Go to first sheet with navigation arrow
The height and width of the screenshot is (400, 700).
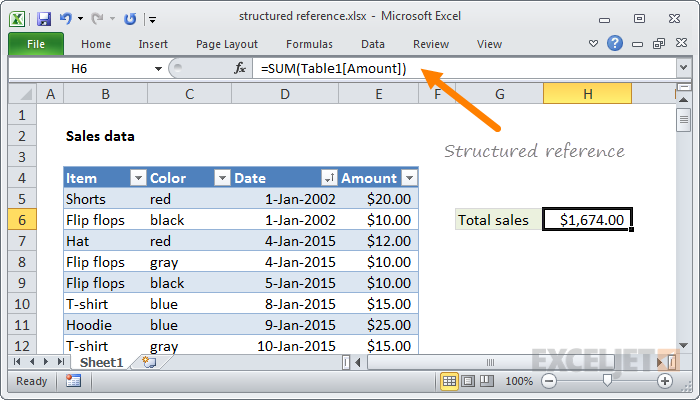[17, 362]
